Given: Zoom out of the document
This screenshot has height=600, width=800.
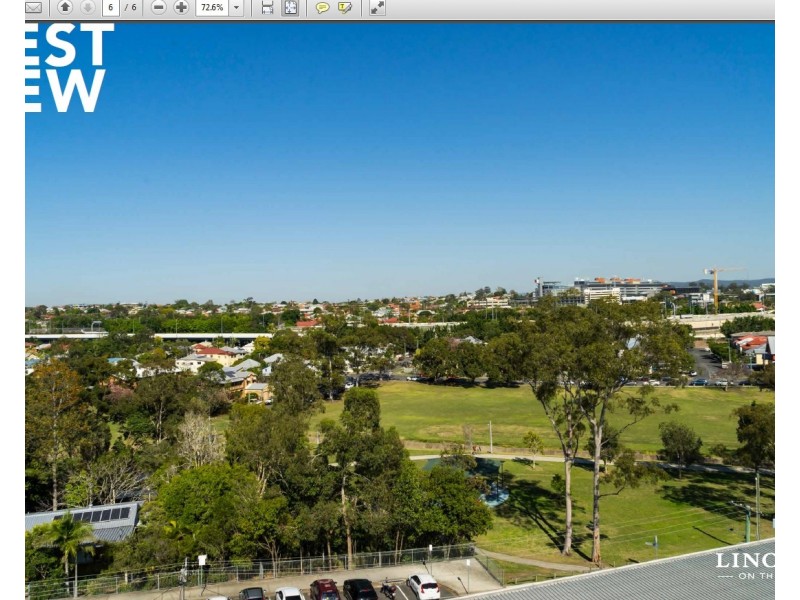Looking at the screenshot, I should pyautogui.click(x=157, y=7).
